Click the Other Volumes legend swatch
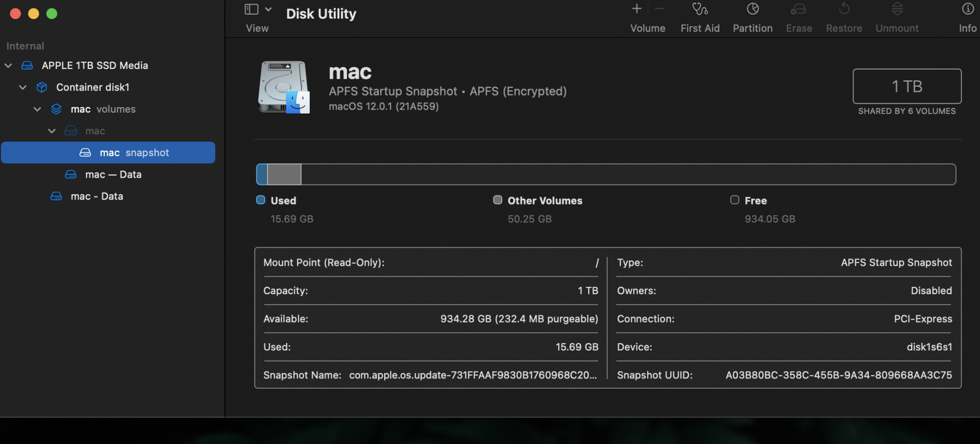980x444 pixels. (498, 200)
